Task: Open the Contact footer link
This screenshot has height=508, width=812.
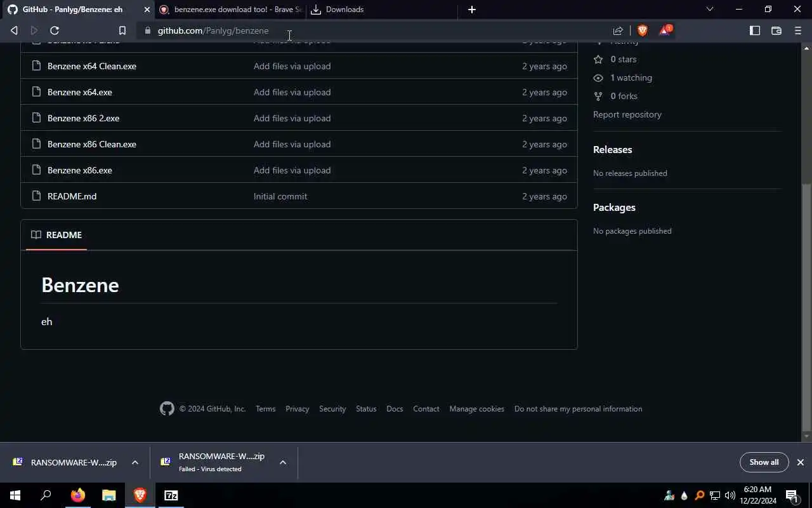Action: [426, 409]
